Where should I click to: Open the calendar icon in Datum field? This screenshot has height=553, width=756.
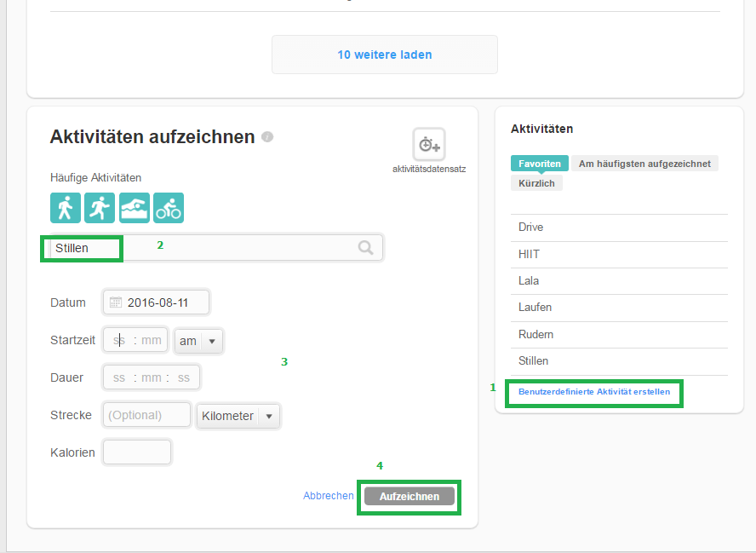pos(116,302)
